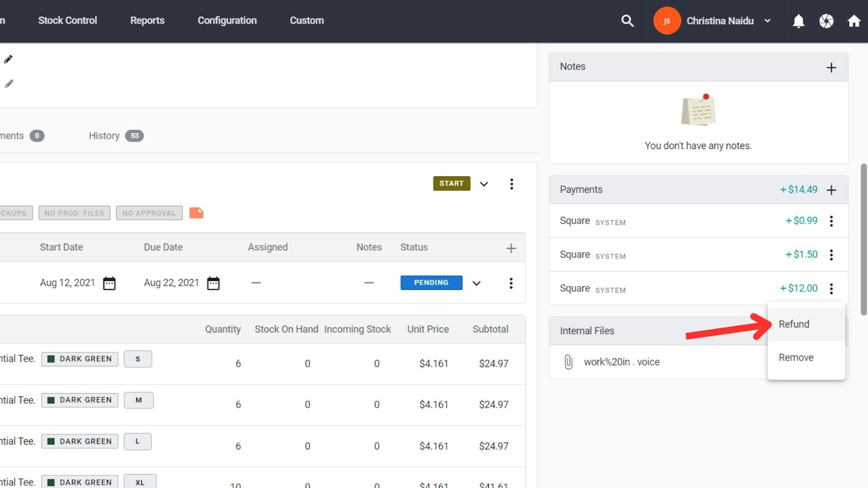This screenshot has height=488, width=868.
Task: Select Refund from the payment menu
Action: tap(806, 324)
